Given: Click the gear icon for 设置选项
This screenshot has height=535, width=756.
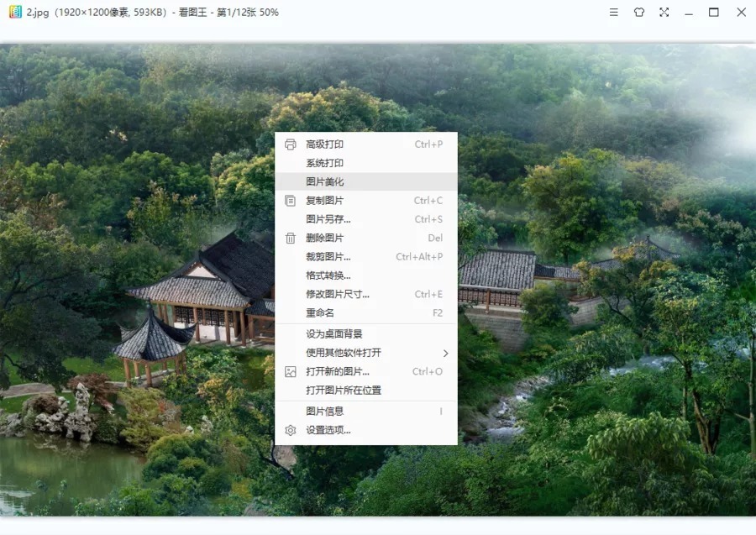Looking at the screenshot, I should (291, 430).
